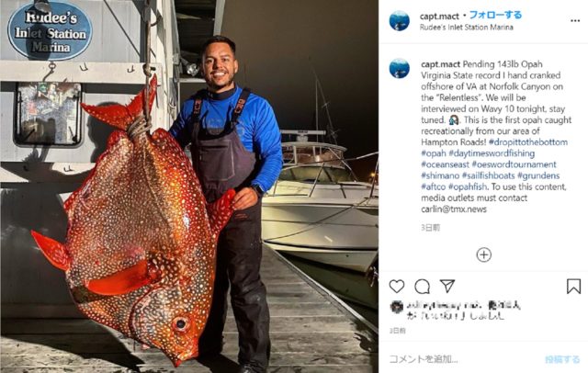Submit comment with 投稿する button
Screen dimensions: 588x373
562,359
